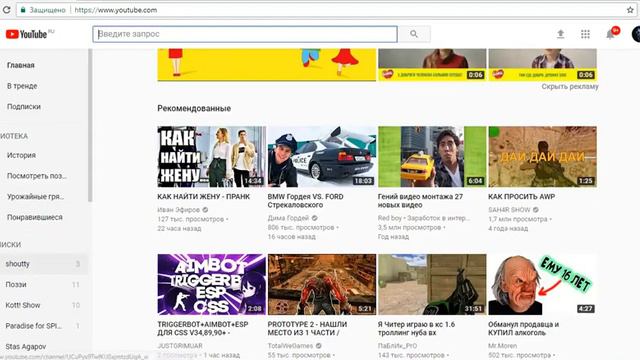Open the notifications bell
Image resolution: width=640 pixels, height=360 pixels.
coord(610,34)
